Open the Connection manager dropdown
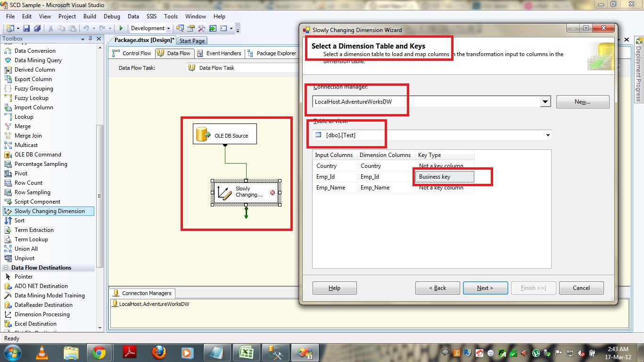 (545, 102)
